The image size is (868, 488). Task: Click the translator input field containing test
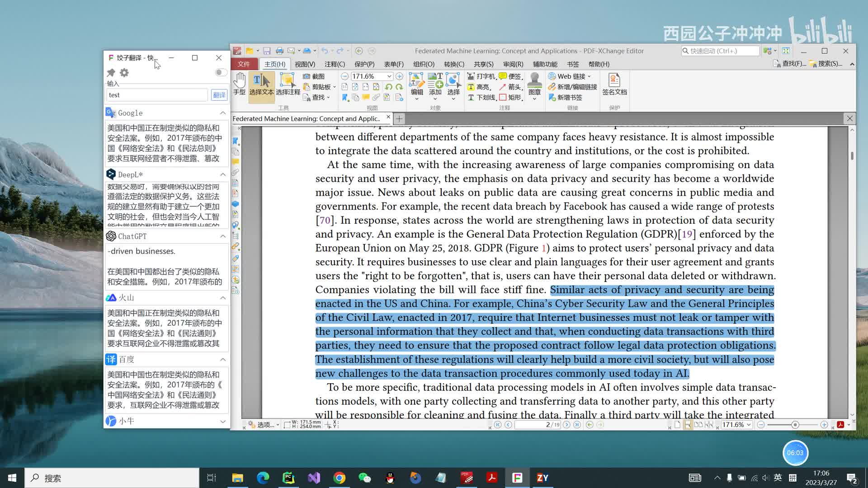coord(156,95)
